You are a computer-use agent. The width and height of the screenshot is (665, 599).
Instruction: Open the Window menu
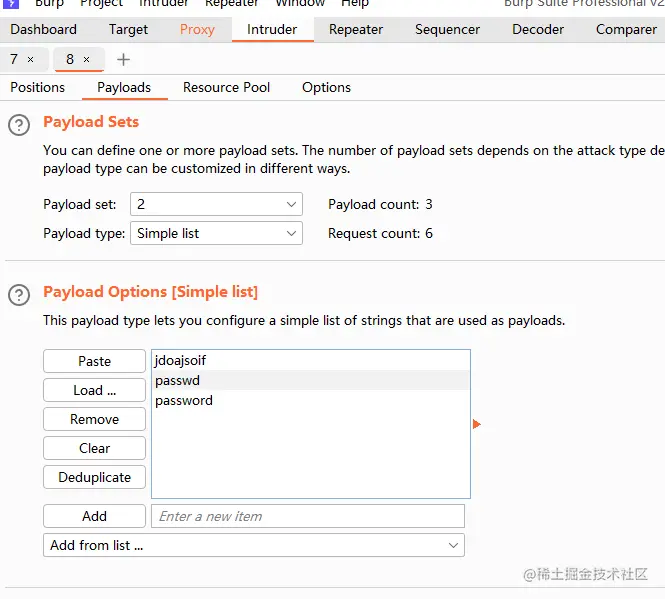click(x=300, y=3)
